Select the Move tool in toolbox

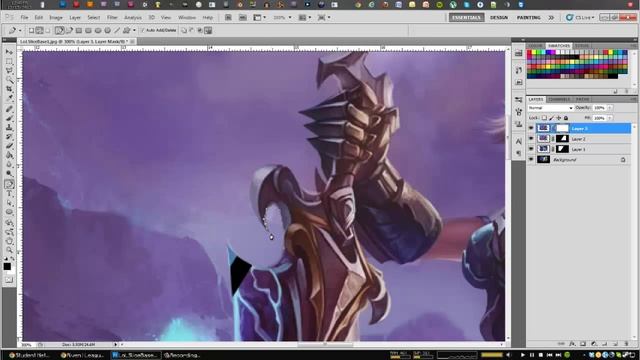tap(9, 52)
